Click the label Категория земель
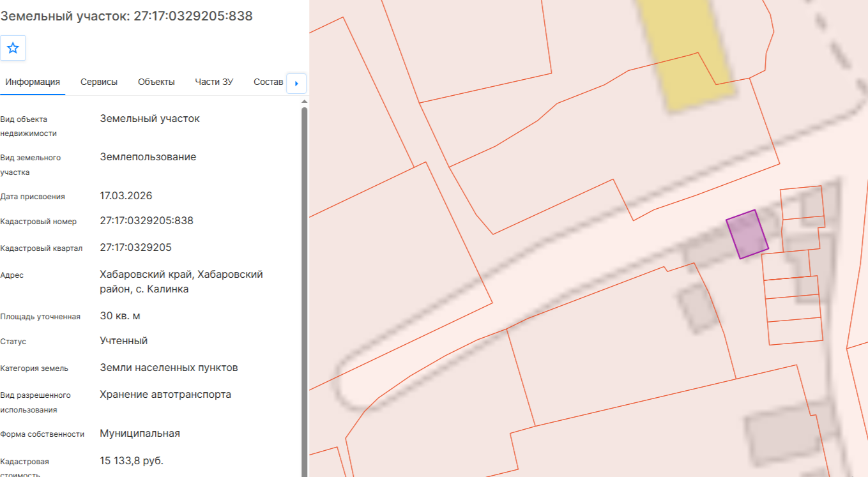The width and height of the screenshot is (868, 477). (34, 368)
